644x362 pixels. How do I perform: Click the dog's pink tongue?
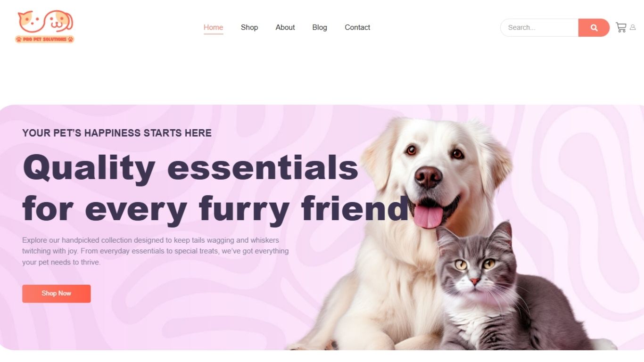click(428, 216)
